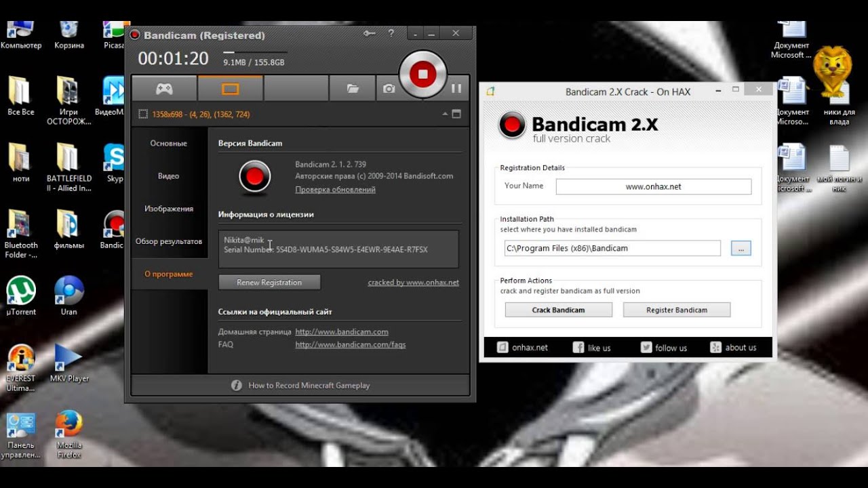Screen dimensions: 868x488
Task: Select the мой логин и ник file
Action: [x=840, y=168]
